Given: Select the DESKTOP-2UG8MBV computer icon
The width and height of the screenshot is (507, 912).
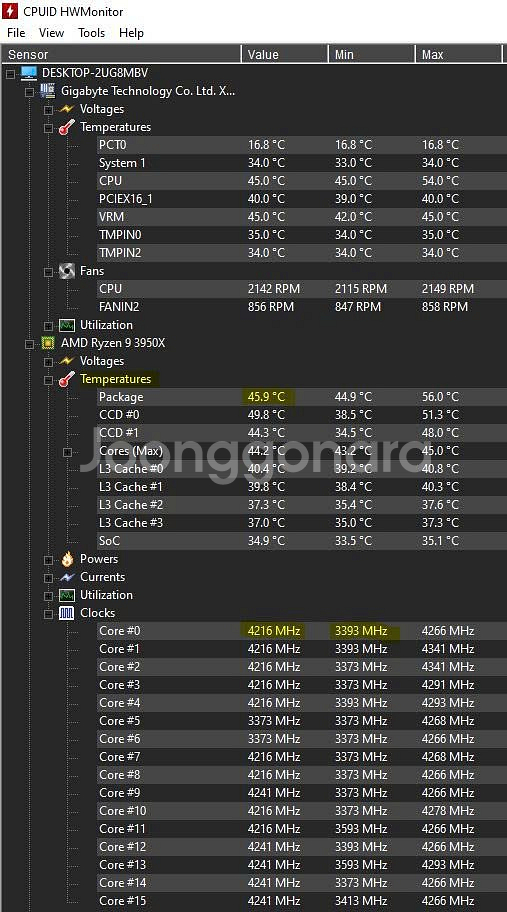Looking at the screenshot, I should point(28,73).
